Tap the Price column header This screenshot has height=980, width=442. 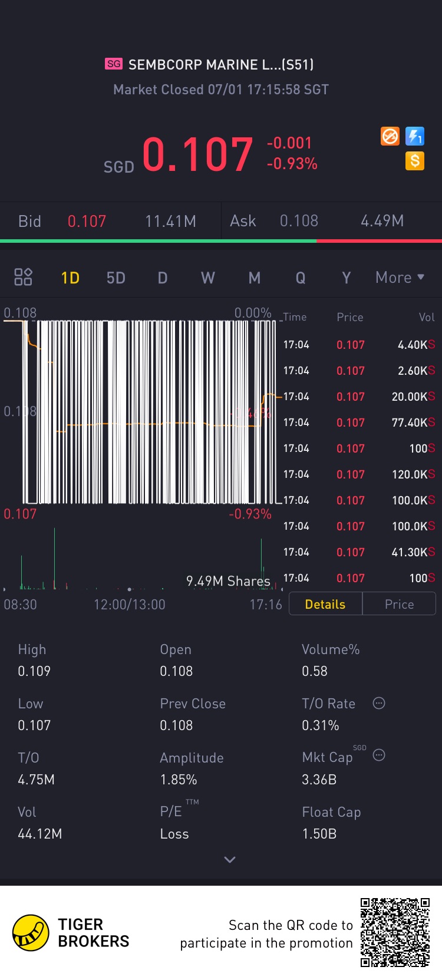(350, 317)
